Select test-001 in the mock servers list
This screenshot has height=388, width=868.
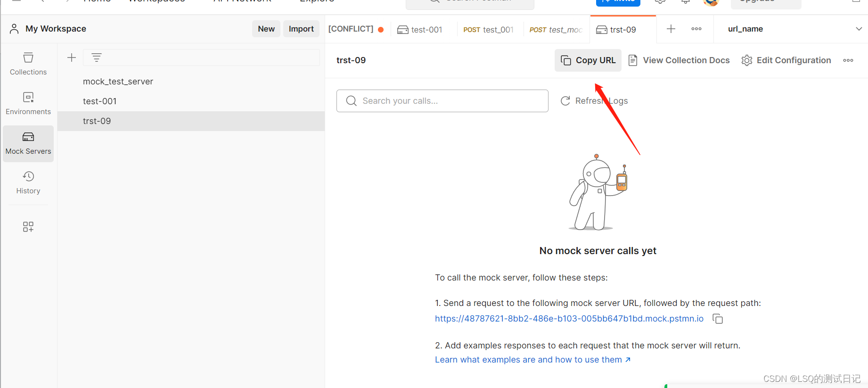click(x=191, y=101)
